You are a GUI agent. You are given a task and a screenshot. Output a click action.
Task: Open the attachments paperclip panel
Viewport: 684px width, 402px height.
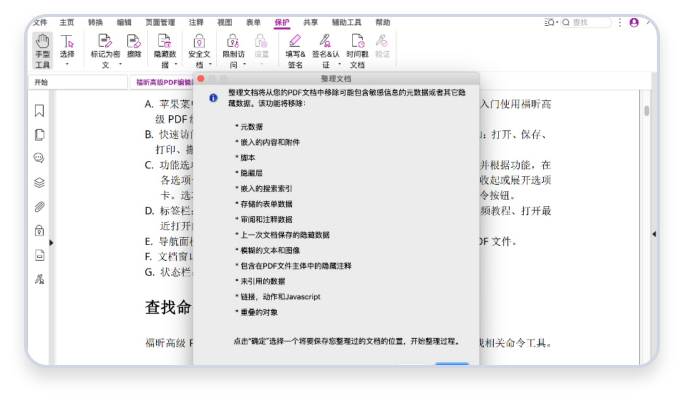coord(39,207)
